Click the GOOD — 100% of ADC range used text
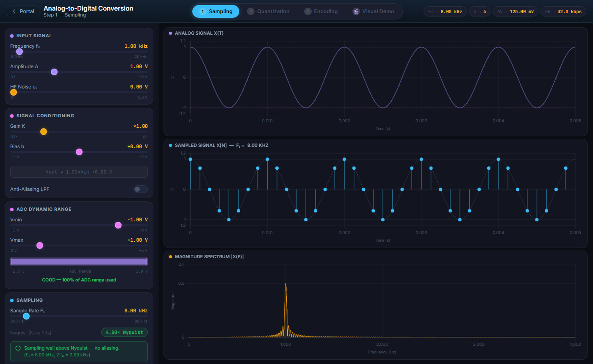This screenshot has width=593, height=364. pos(79,280)
